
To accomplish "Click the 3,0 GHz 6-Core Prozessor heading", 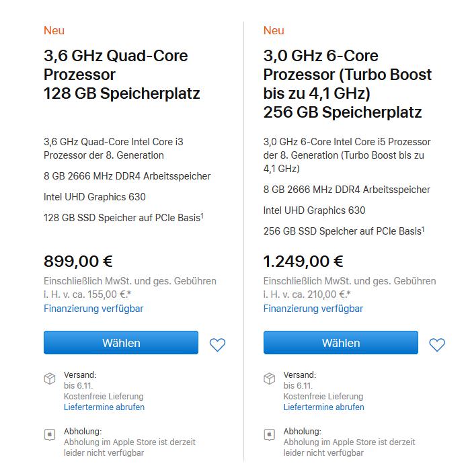I will tap(347, 83).
